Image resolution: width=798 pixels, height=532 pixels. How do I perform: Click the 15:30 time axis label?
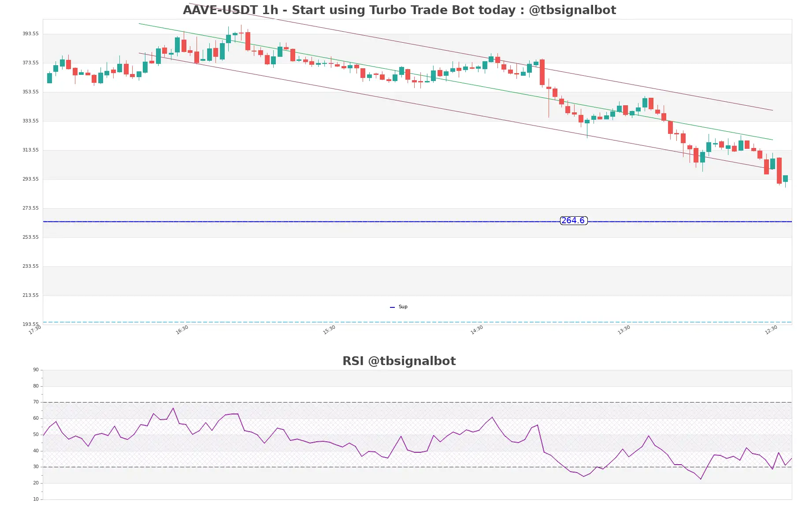[329, 330]
